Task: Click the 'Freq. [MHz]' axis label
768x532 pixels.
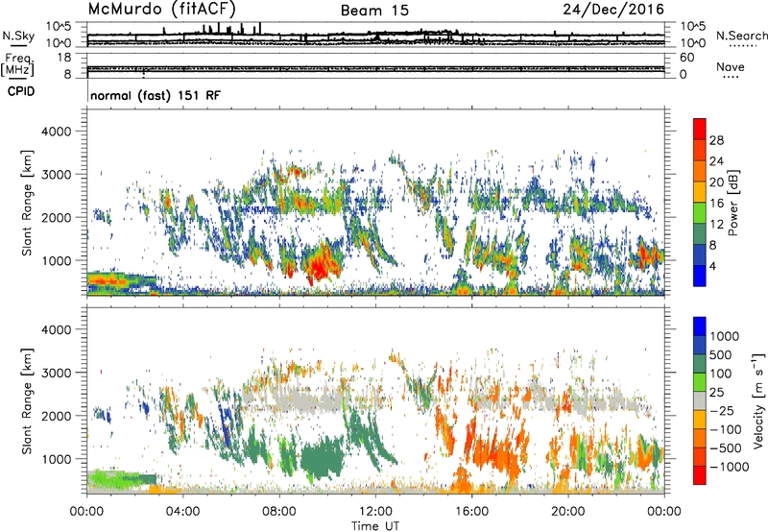Action: [x=17, y=64]
